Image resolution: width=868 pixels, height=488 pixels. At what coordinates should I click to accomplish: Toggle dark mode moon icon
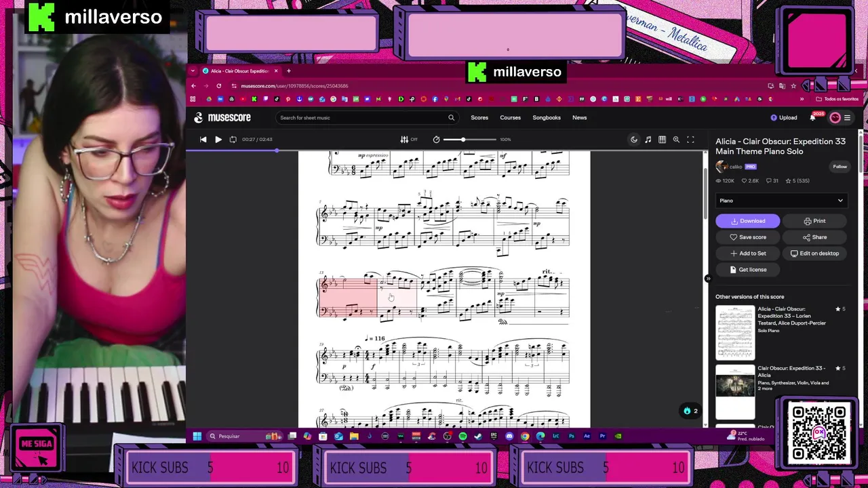coord(634,139)
